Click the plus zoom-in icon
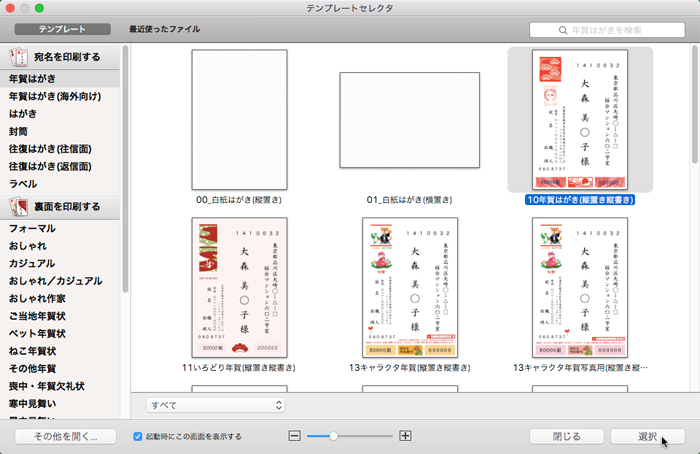The height and width of the screenshot is (454, 700). pyautogui.click(x=405, y=436)
